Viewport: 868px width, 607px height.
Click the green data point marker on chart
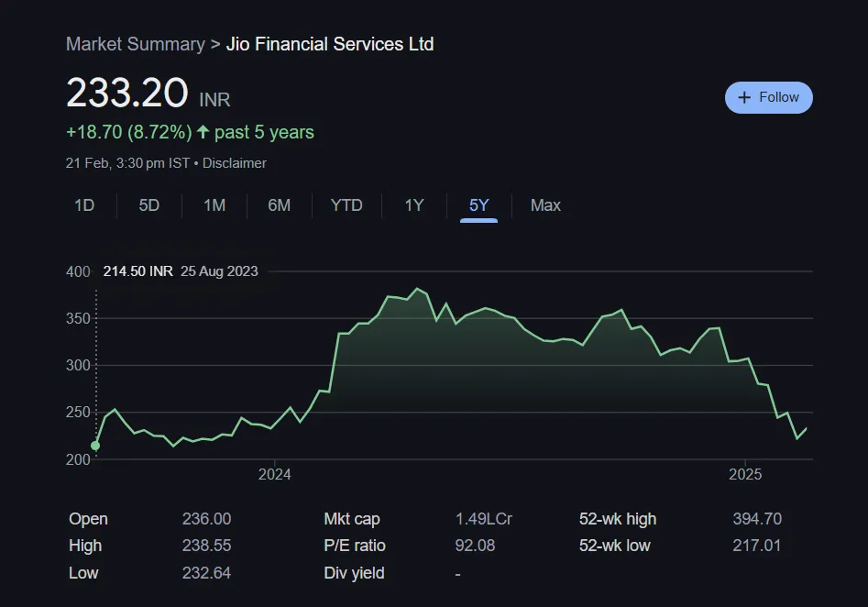[95, 446]
